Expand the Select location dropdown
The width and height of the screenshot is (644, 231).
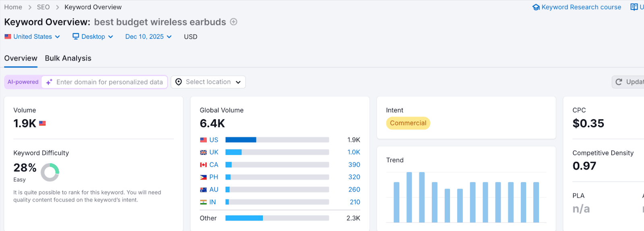pos(208,82)
